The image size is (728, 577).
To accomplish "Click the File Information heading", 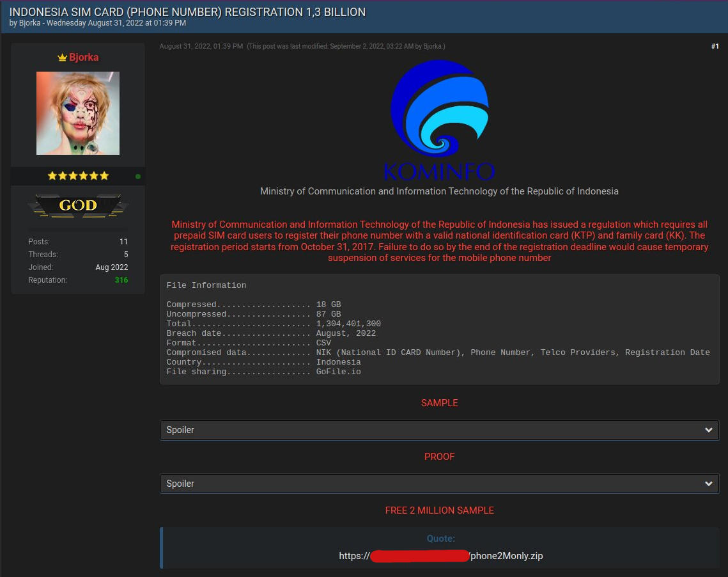I will pos(206,285).
